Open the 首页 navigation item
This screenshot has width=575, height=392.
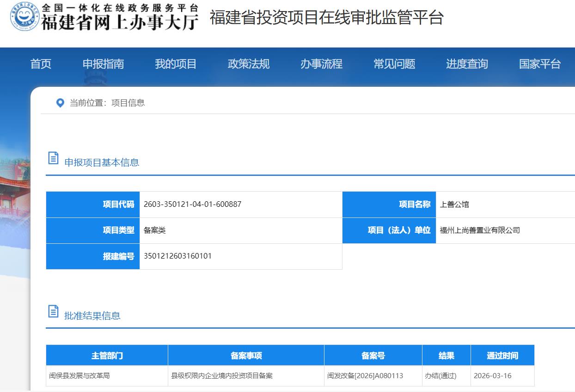point(41,64)
